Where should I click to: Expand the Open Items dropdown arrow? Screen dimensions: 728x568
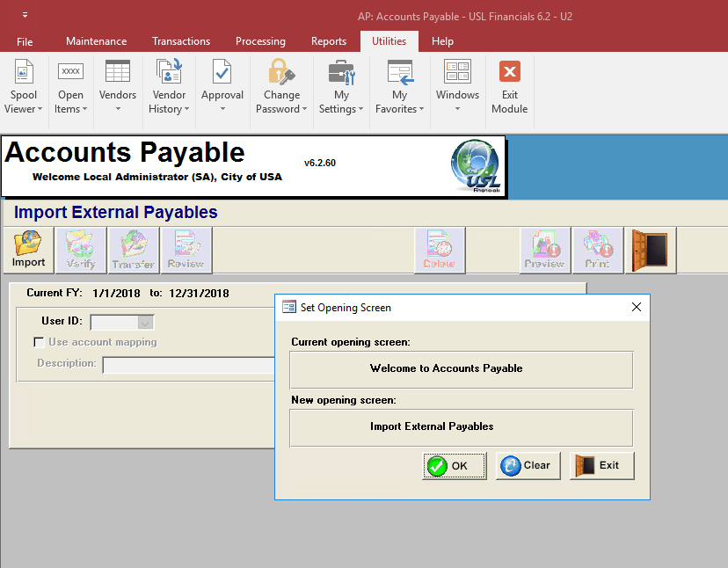tap(84, 109)
